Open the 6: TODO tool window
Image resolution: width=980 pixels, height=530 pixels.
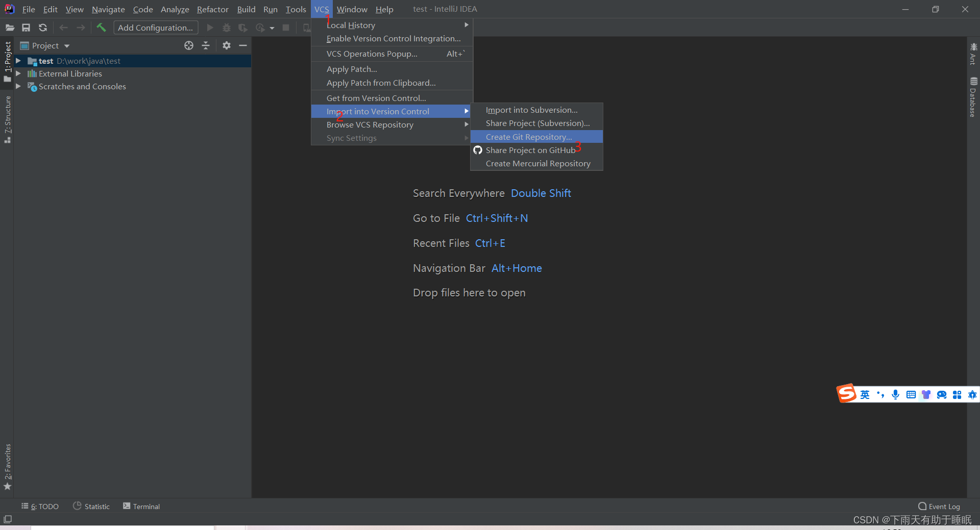[40, 506]
